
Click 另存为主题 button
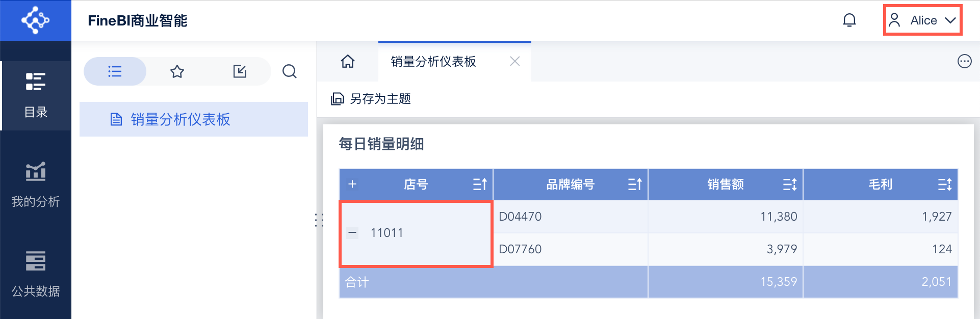[371, 99]
